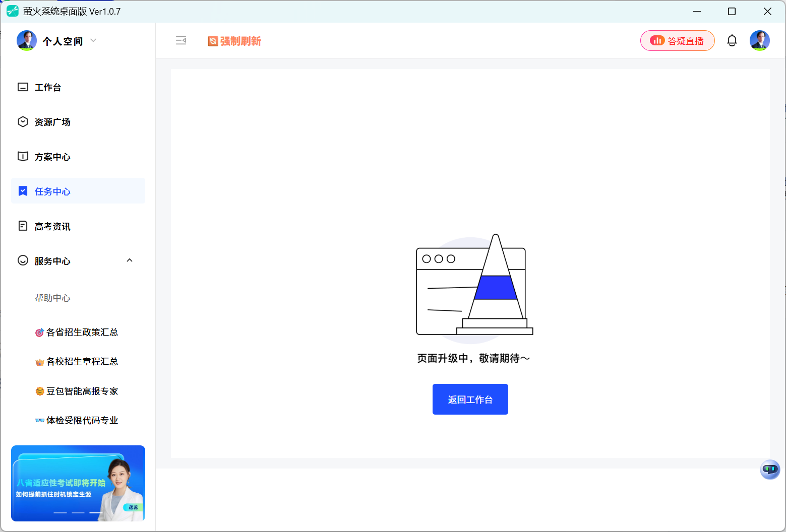Viewport: 786px width, 532px height.
Task: Expand 豆包智能高报专家 service entry
Action: pos(82,391)
